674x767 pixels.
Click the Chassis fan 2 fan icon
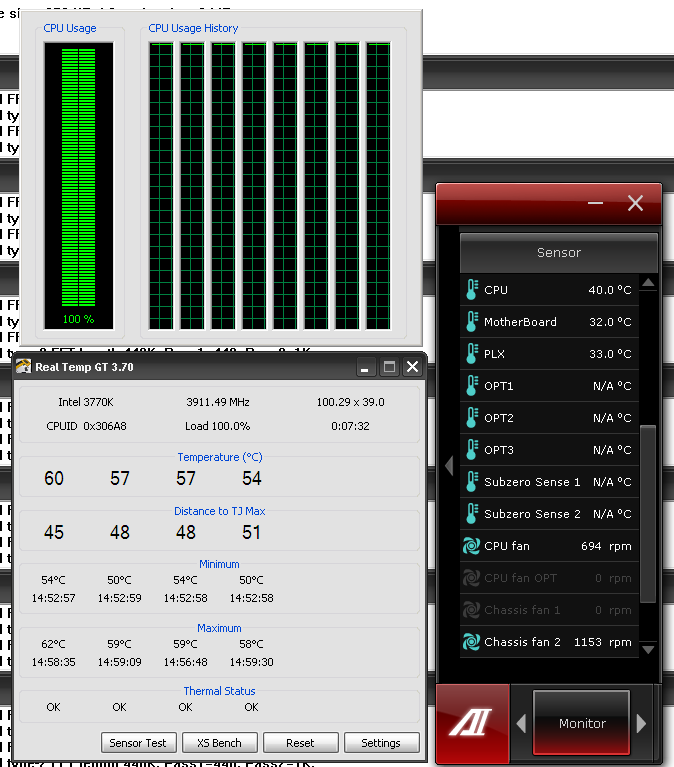(x=472, y=642)
